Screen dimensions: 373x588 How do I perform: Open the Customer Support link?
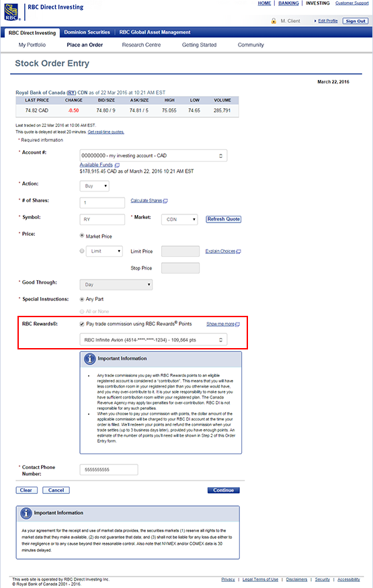pyautogui.click(x=352, y=3)
